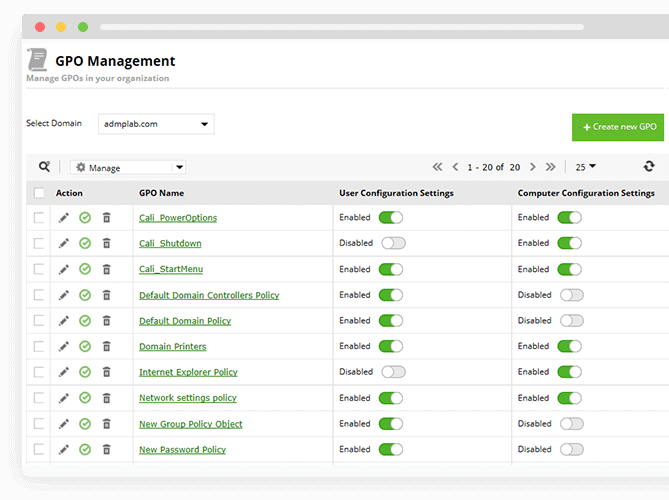Open the Select Domain dropdown admplab.com

(x=156, y=124)
